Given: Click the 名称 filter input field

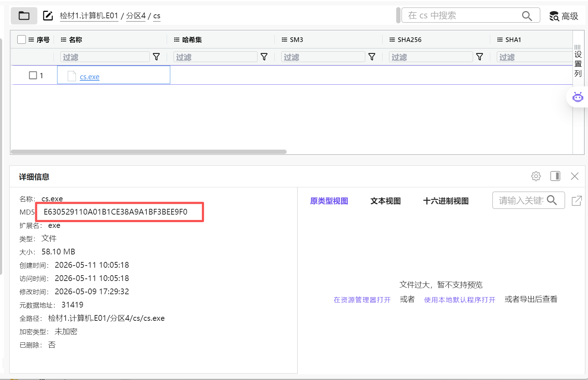Looking at the screenshot, I should pos(105,57).
